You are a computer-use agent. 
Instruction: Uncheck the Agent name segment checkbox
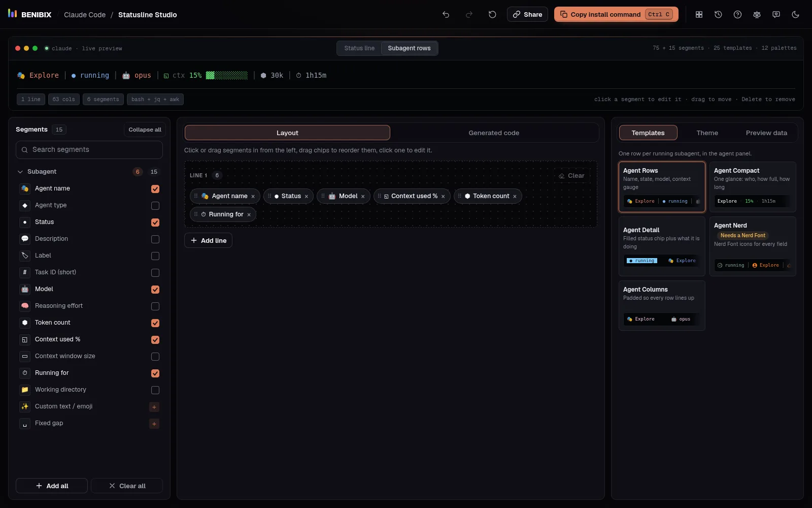click(x=155, y=189)
